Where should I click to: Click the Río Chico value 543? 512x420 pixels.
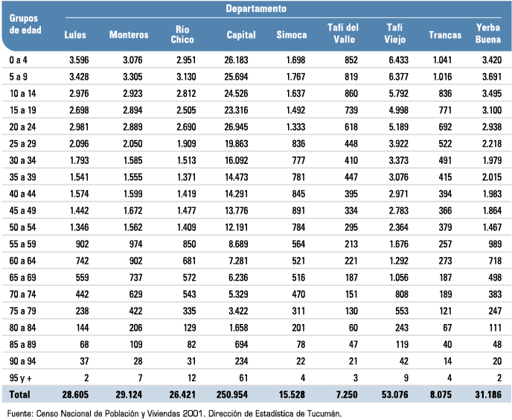[189, 294]
